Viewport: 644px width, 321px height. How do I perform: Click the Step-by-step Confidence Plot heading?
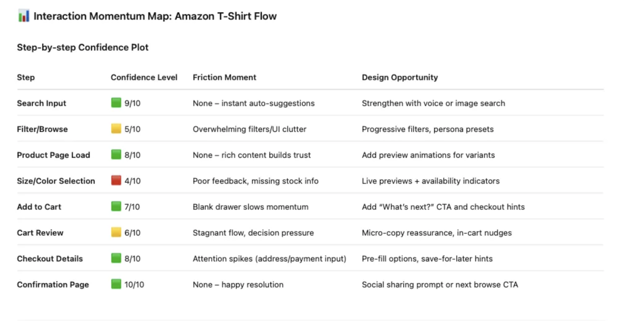click(x=82, y=47)
